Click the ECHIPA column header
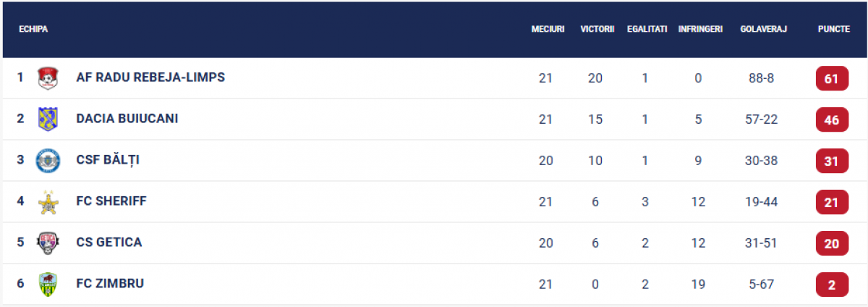Viewport: 868px width, 307px height. click(33, 29)
